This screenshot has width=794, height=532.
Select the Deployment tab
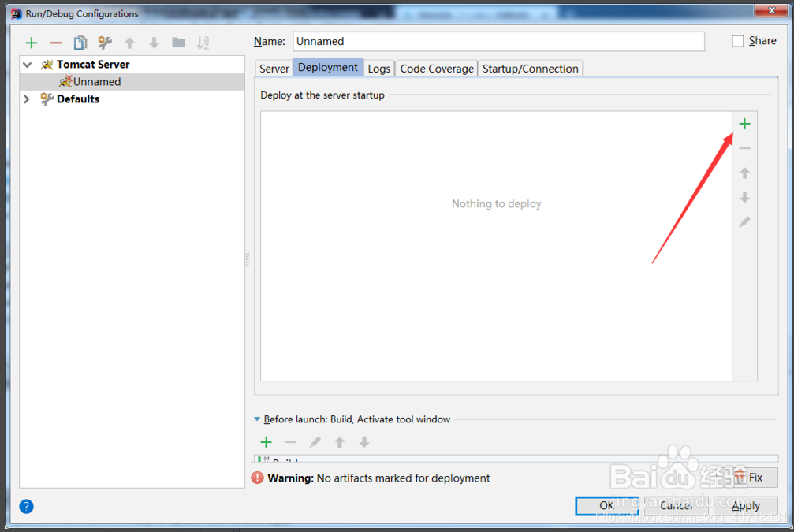pos(328,67)
